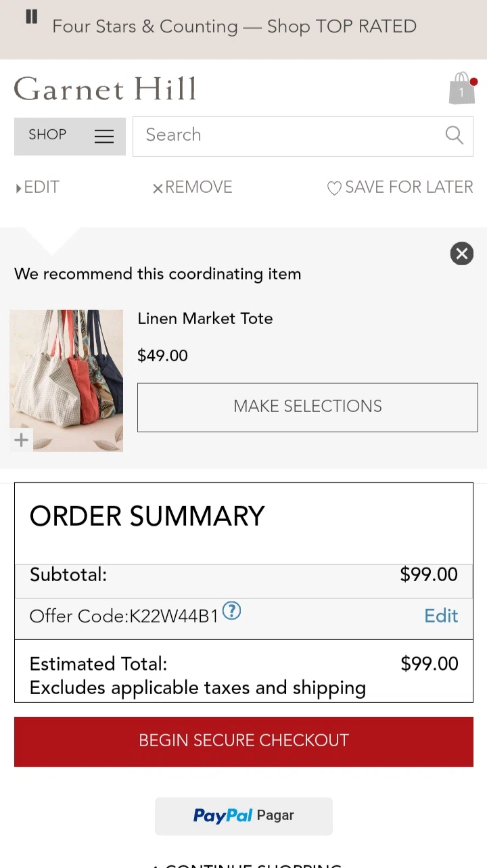Screen dimensions: 487x868
Task: Dismiss the coordinating item recommendation
Action: [461, 254]
